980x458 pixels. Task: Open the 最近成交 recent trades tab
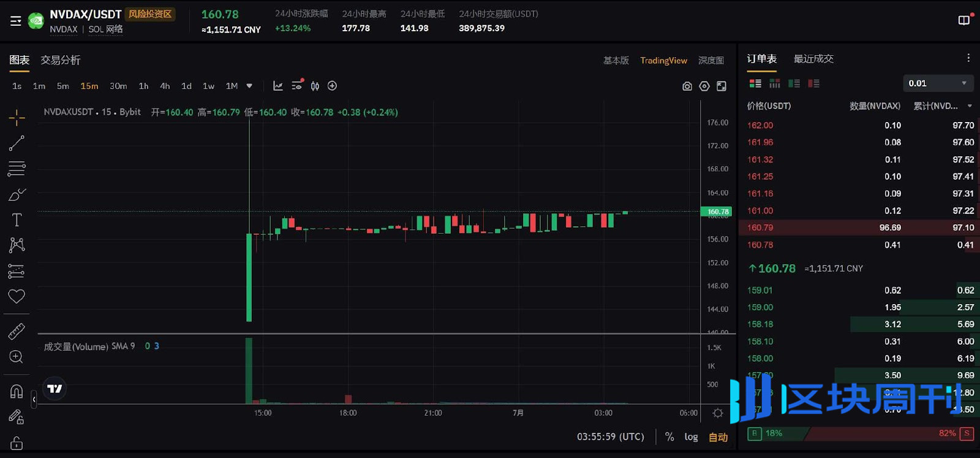[813, 59]
